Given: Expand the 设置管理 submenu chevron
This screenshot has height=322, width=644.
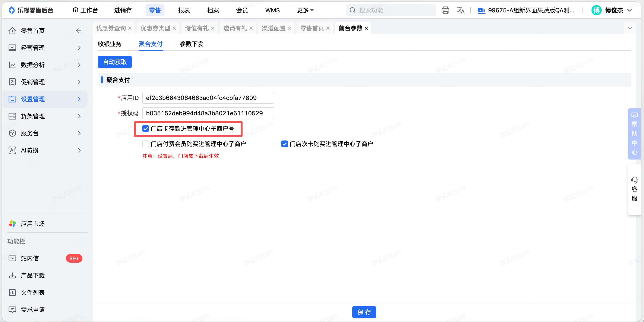Looking at the screenshot, I should 79,99.
